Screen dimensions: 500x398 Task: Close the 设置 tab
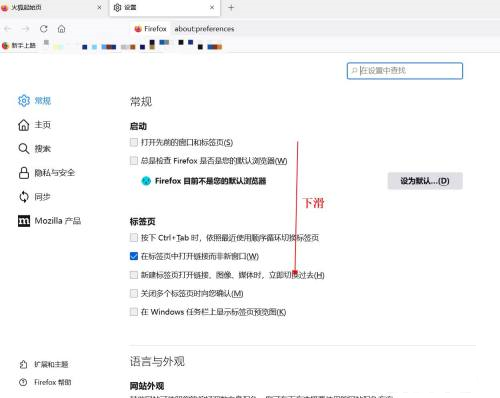[x=212, y=7]
